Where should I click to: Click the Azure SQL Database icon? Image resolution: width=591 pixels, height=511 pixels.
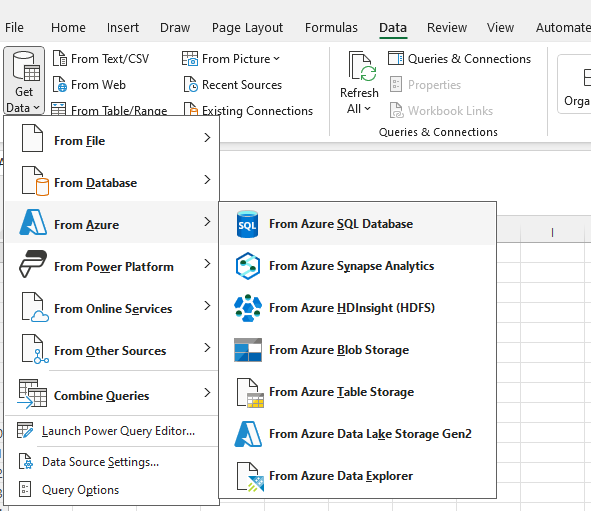[x=247, y=224]
